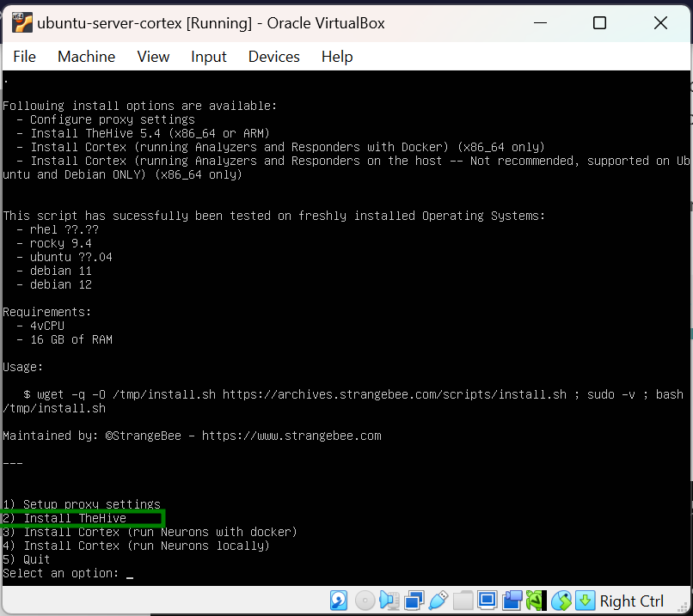Click the keyboard capture arrow icon

coord(586,601)
